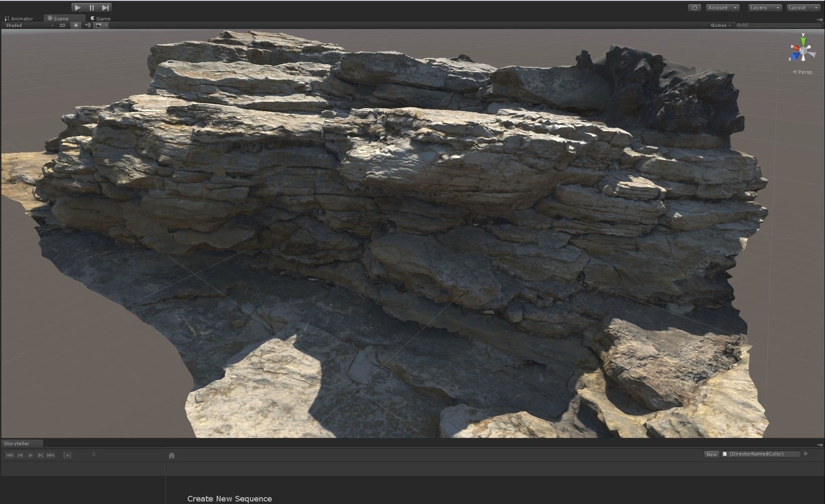Click the Storyteller play range bracket icon

pyautogui.click(x=67, y=455)
